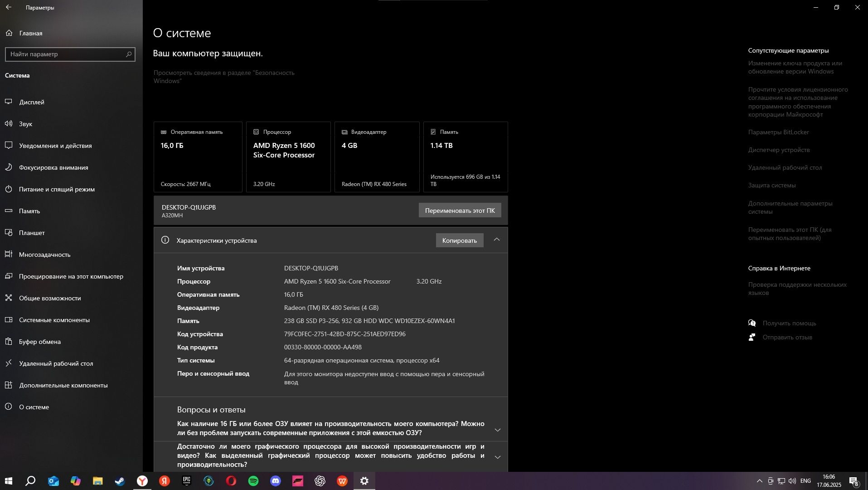
Task: Open Remote Desktop sidebar icon
Action: 9,363
